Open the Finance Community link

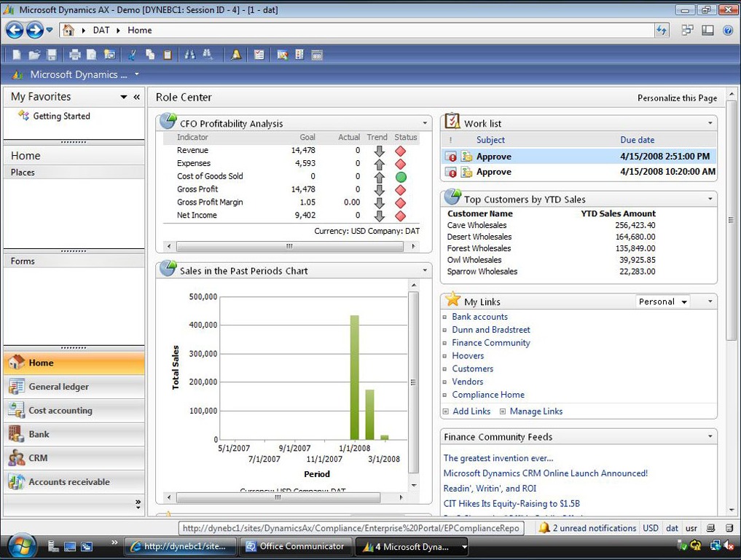click(x=491, y=343)
